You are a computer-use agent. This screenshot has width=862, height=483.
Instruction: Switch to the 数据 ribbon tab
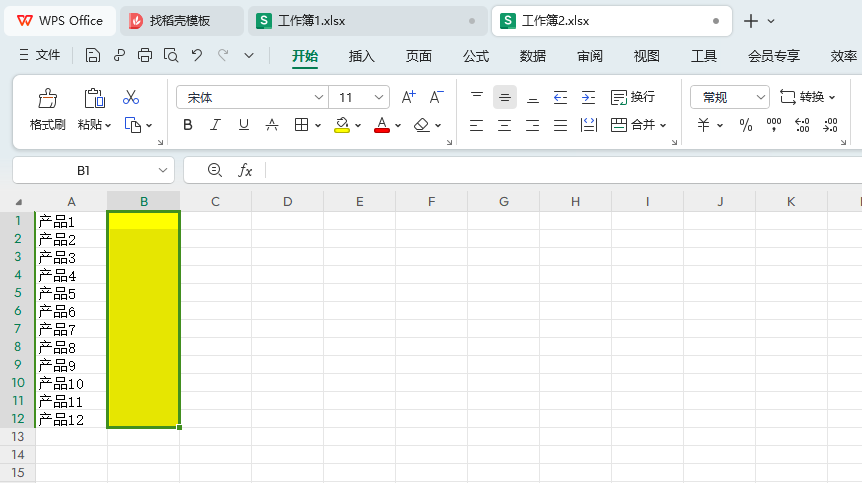533,56
